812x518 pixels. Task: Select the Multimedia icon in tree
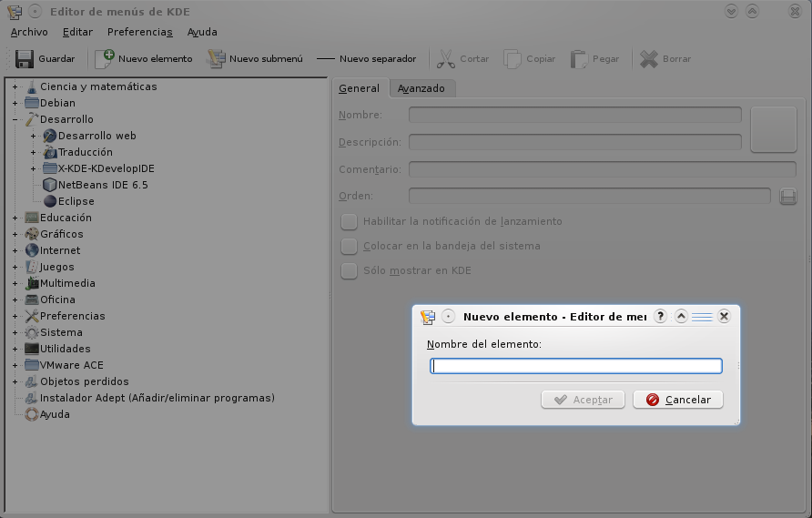(x=32, y=283)
